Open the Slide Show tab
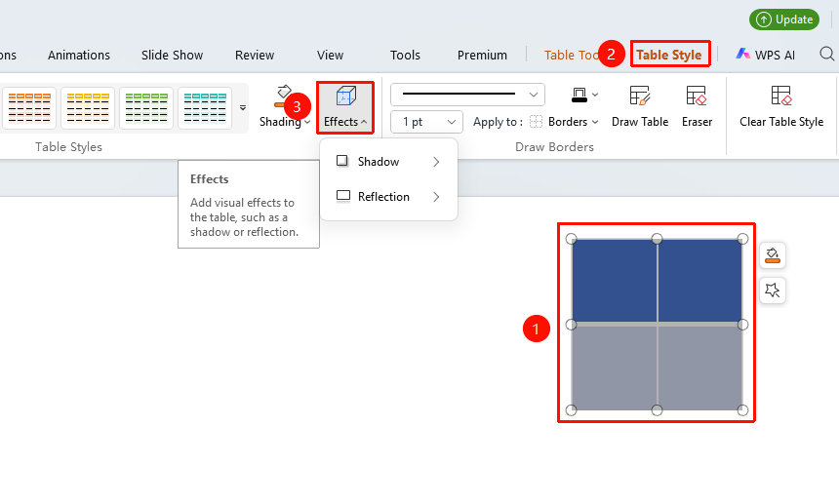The width and height of the screenshot is (839, 504). 172,55
